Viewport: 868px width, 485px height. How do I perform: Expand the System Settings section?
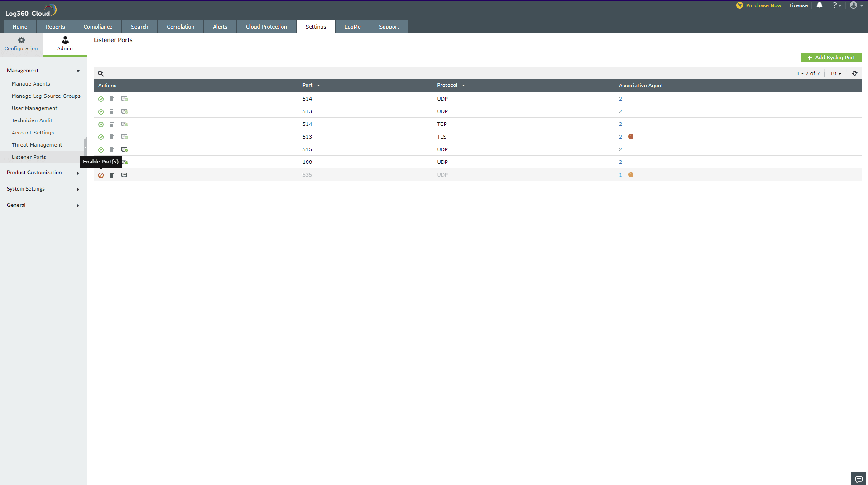pyautogui.click(x=43, y=189)
